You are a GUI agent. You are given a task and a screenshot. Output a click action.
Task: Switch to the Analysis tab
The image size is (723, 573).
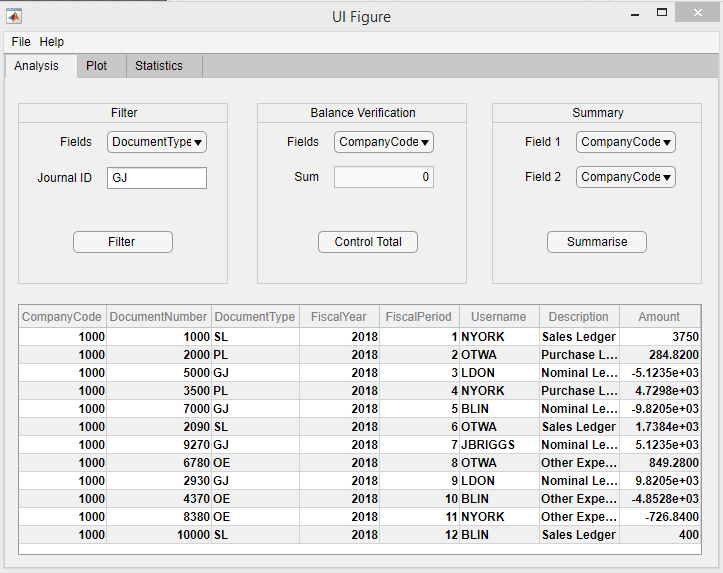(41, 66)
